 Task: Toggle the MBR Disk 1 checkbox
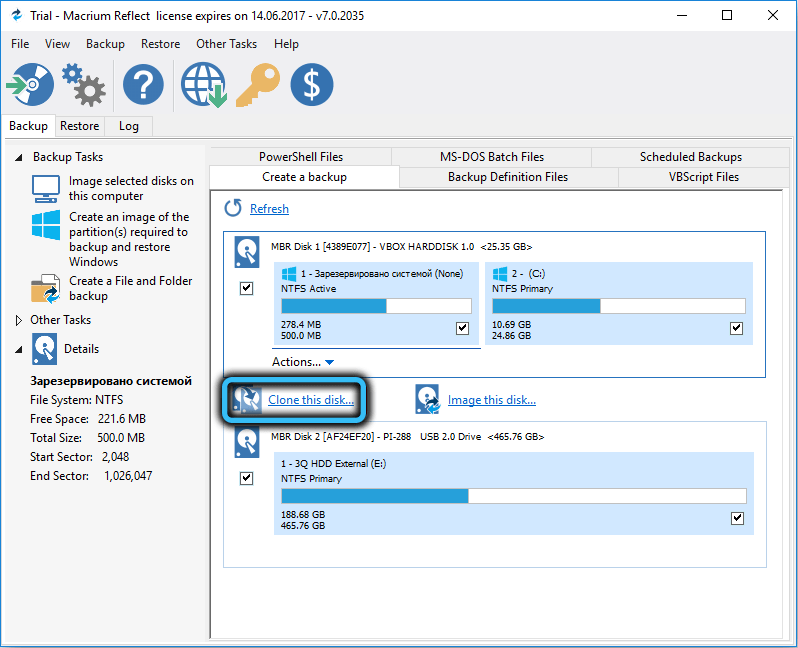click(x=246, y=289)
